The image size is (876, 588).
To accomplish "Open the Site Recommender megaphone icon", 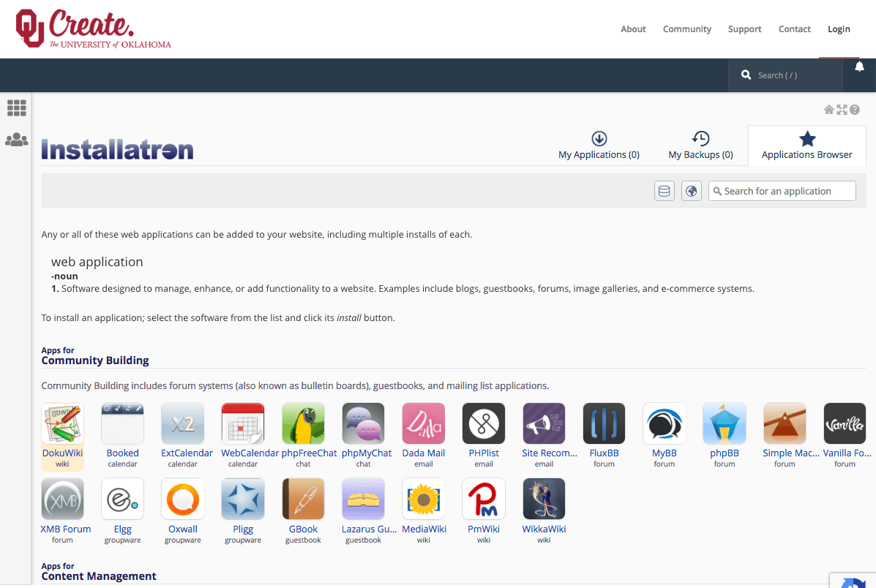I will pos(544,423).
